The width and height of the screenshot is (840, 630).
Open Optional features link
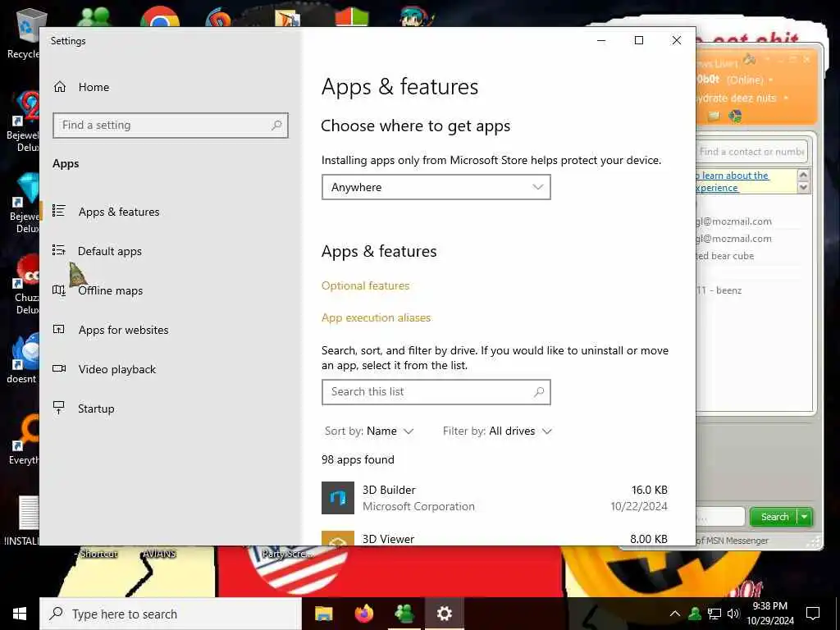[365, 285]
